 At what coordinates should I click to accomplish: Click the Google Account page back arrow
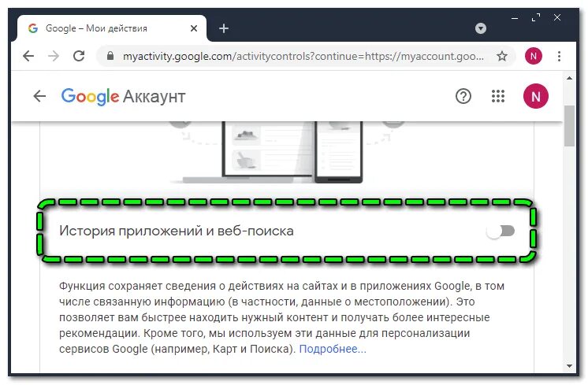(x=39, y=96)
